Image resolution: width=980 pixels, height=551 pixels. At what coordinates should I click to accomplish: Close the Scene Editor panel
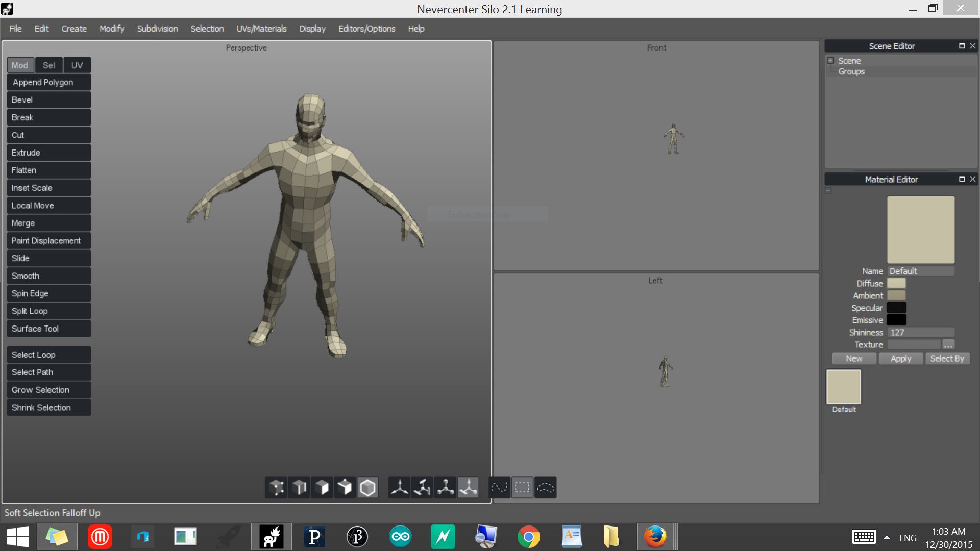[972, 46]
